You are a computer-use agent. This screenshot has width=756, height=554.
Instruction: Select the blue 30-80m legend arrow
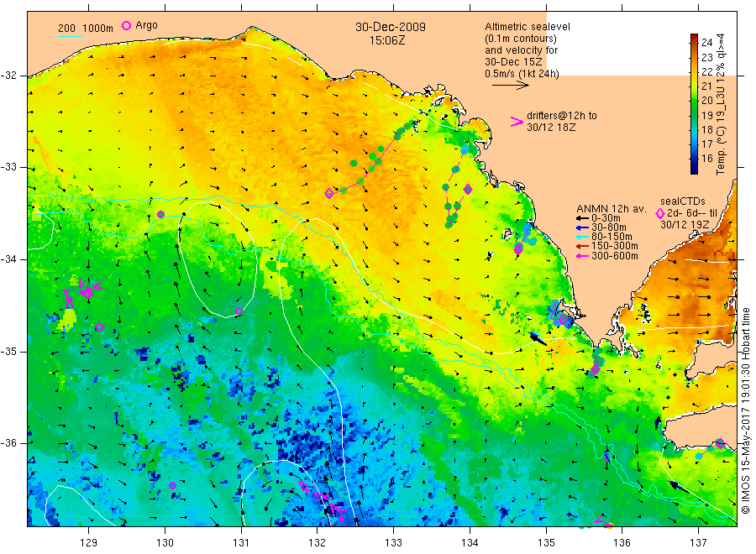582,227
